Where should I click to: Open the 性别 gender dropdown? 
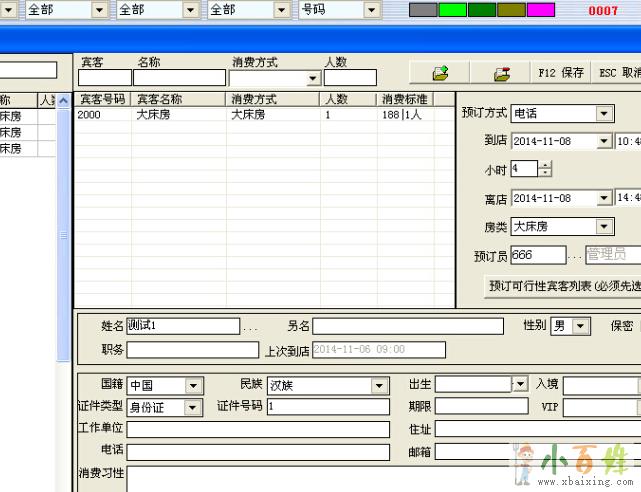pos(581,326)
